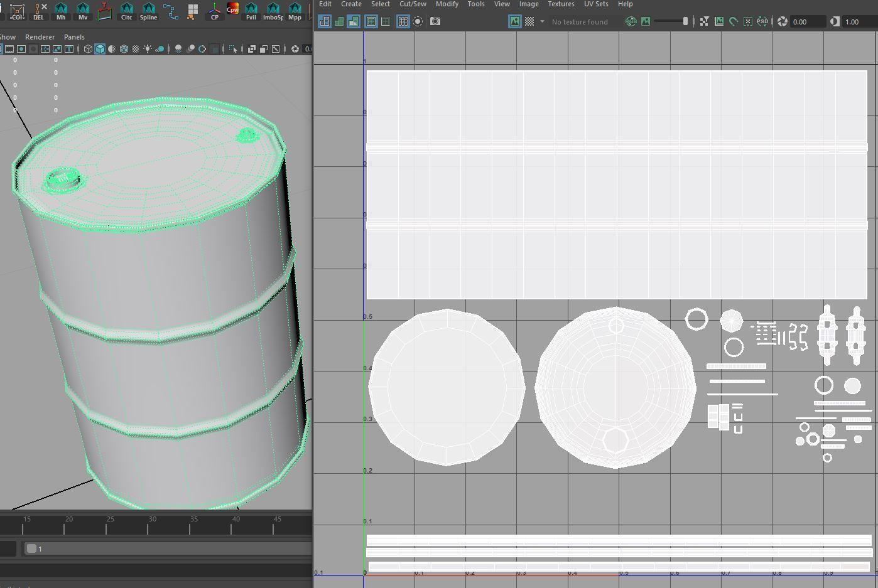Open the Renderer viewport menu

pos(40,37)
